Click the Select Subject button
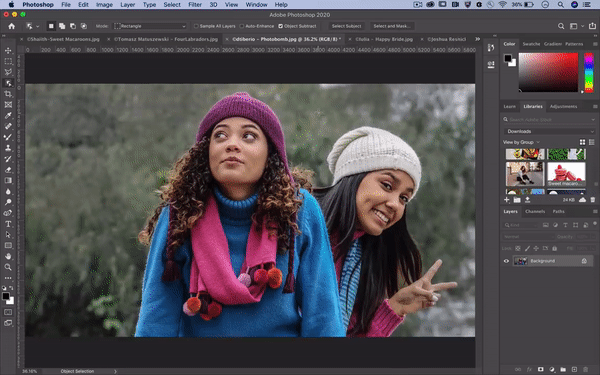This screenshot has height=375, width=600. pos(346,26)
